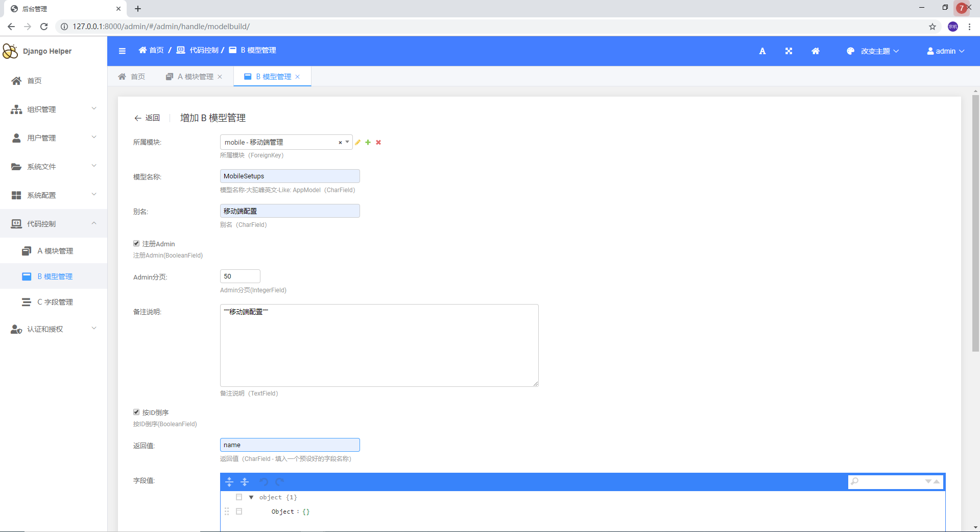Click the hamburger menu icon to collapse sidebar
This screenshot has width=980, height=532.
tap(122, 51)
